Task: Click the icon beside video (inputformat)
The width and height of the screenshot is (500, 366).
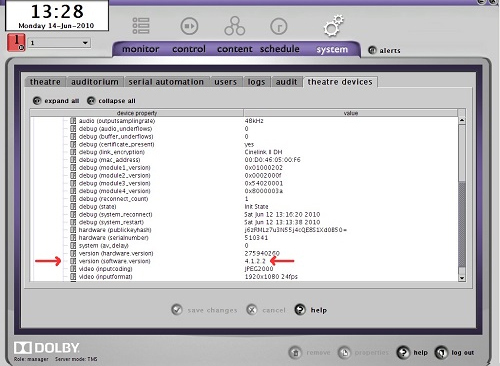Action: coord(73,277)
